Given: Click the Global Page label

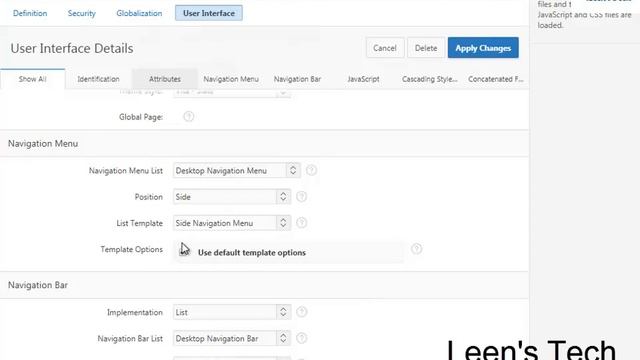Looking at the screenshot, I should click(141, 117).
